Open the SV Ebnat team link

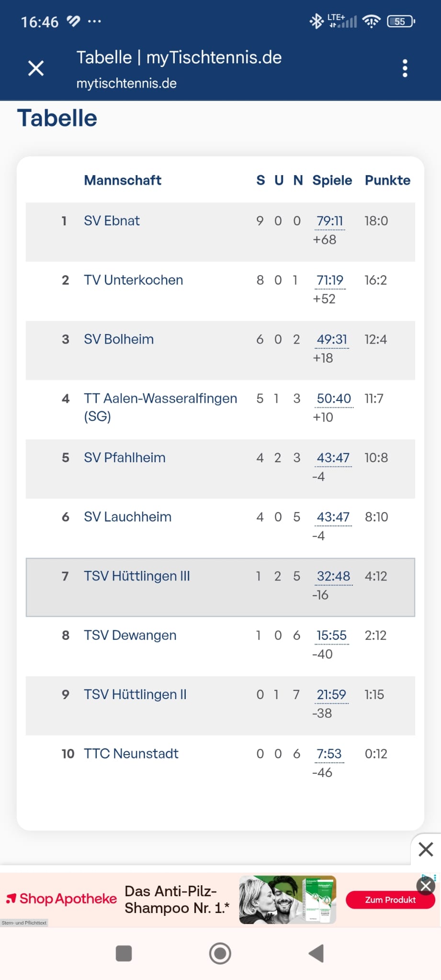tap(112, 221)
